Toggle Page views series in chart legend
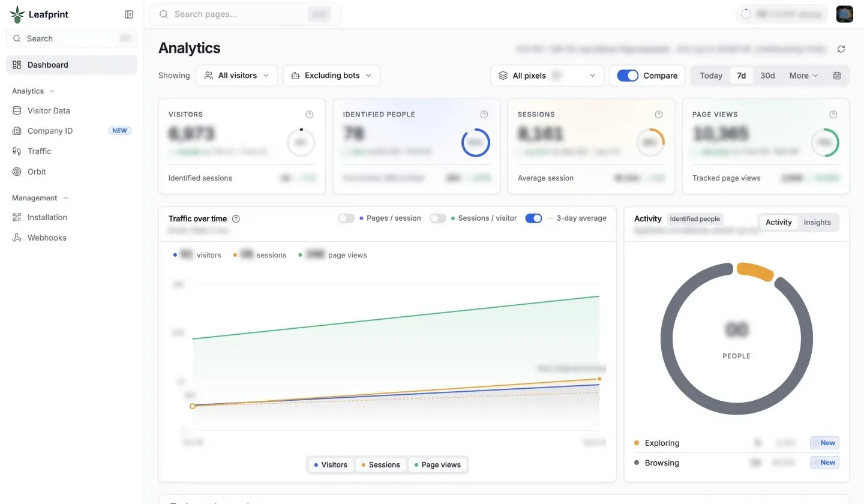 (437, 465)
